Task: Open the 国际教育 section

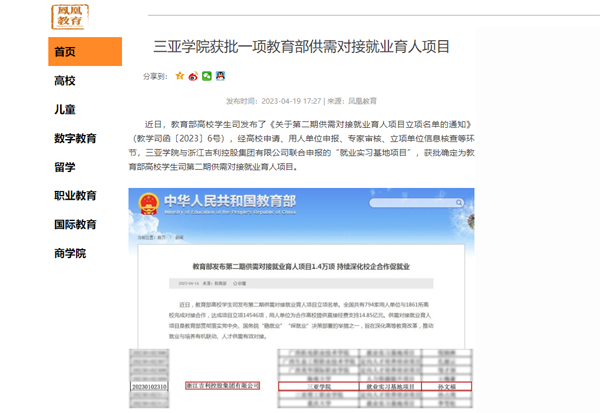Action: coord(75,224)
